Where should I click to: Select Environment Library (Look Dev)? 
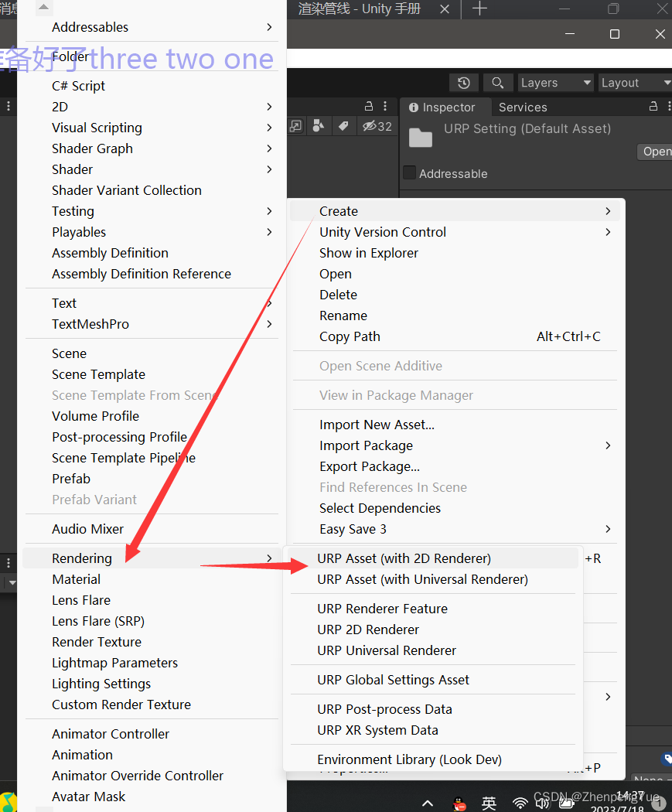(x=434, y=759)
